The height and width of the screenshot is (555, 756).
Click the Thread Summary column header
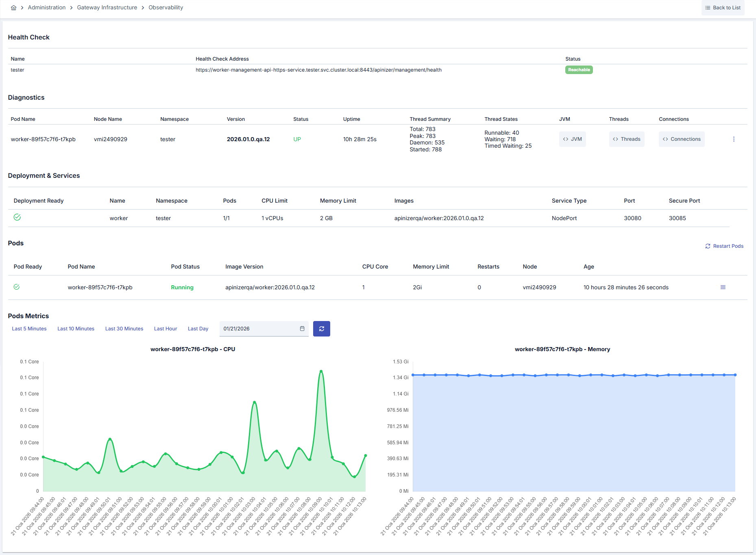tap(430, 119)
